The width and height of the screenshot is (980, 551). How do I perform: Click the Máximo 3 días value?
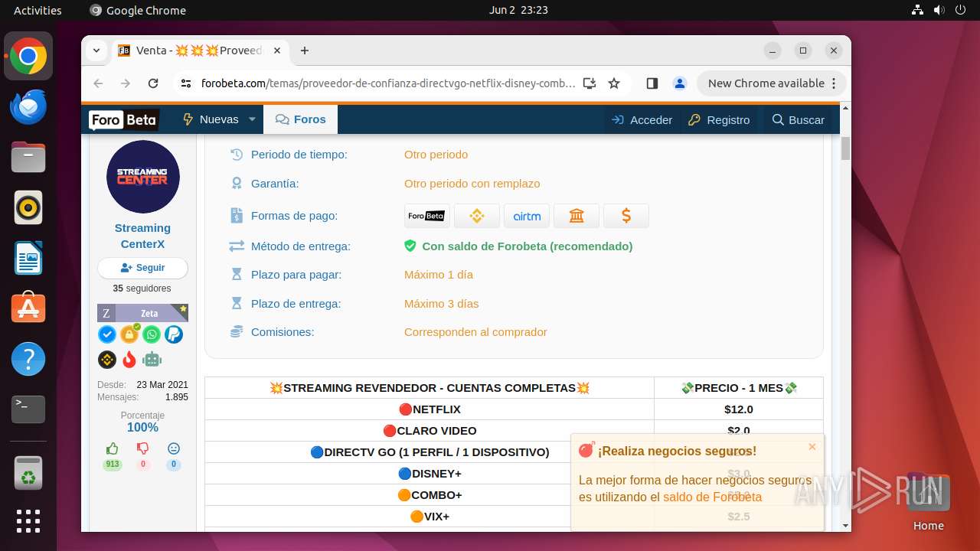(x=441, y=304)
